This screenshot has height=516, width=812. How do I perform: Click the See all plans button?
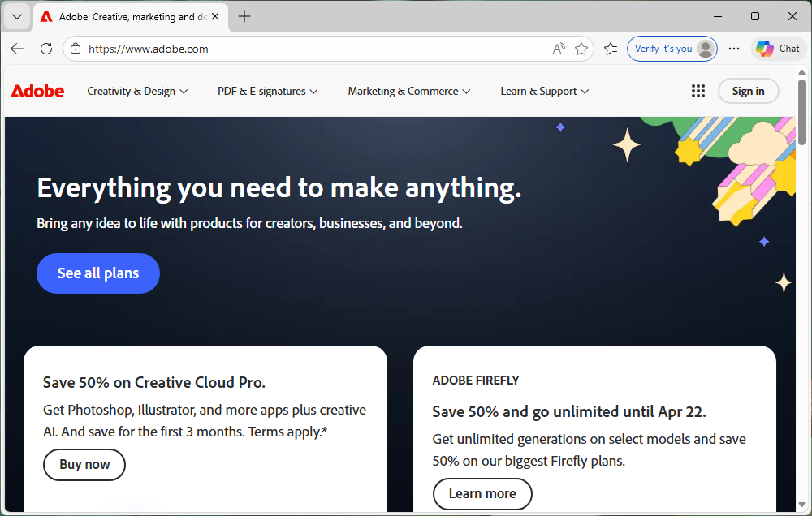(98, 273)
